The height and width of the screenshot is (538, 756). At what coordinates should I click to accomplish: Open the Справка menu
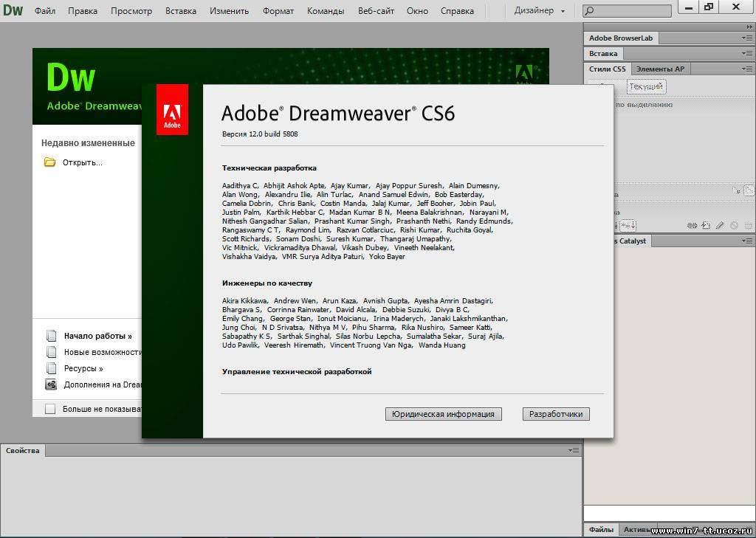tap(457, 10)
